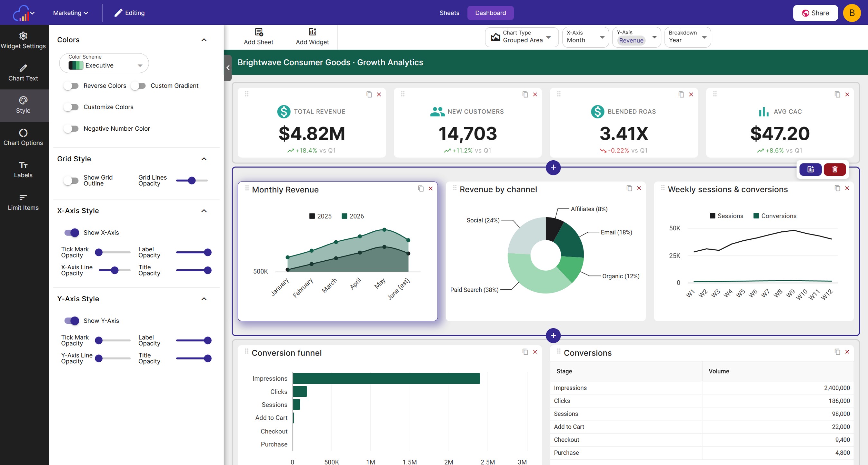Collapse the Grid Style section
The image size is (868, 465).
204,159
